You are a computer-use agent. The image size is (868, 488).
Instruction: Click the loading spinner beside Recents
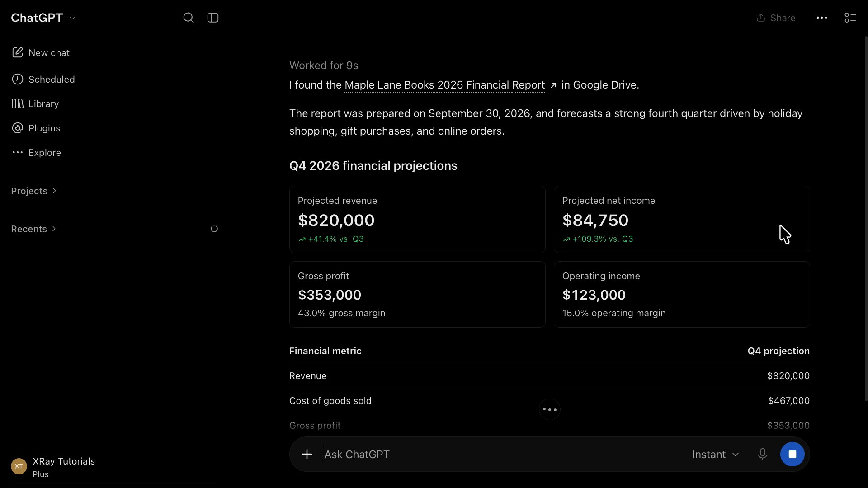coord(214,229)
